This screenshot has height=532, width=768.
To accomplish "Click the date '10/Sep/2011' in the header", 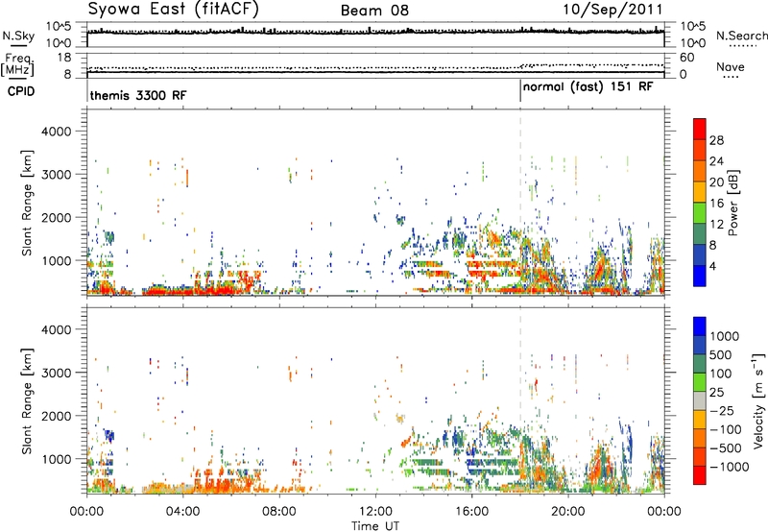I will click(x=612, y=10).
